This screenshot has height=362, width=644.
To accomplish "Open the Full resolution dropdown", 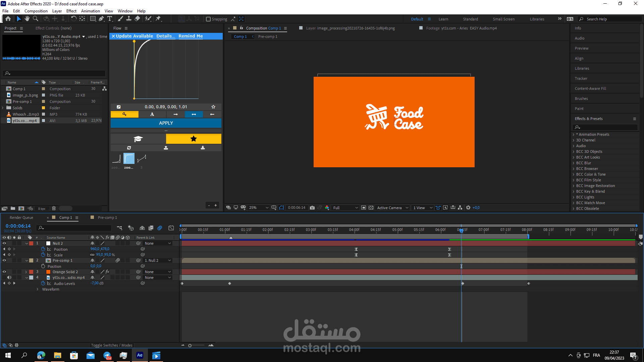I will pyautogui.click(x=345, y=208).
